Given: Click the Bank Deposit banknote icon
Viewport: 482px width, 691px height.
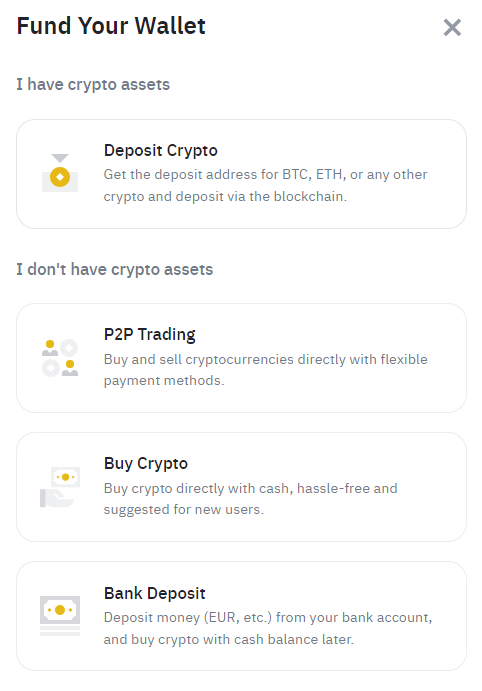Looking at the screenshot, I should 60,615.
